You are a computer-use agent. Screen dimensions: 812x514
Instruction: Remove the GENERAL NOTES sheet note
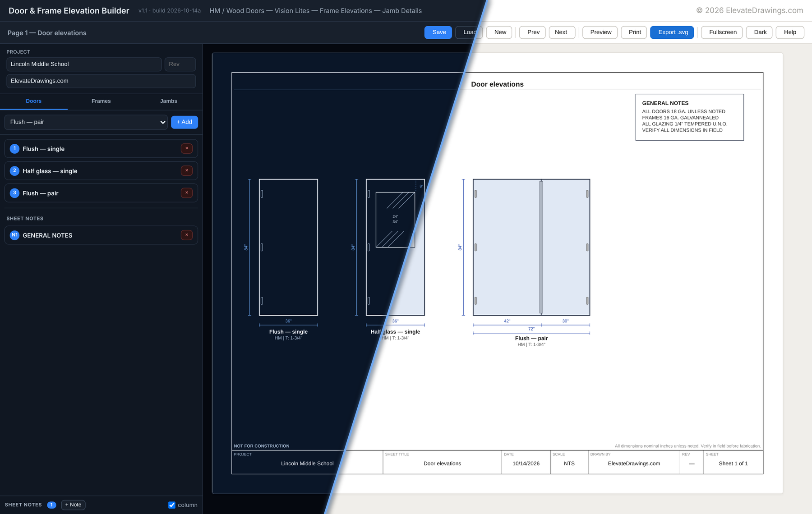[187, 235]
